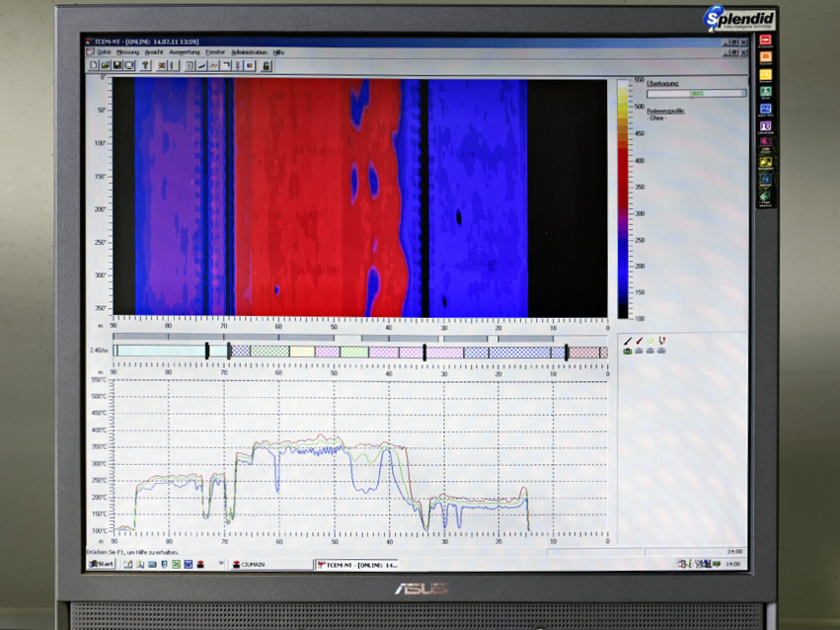The height and width of the screenshot is (630, 840).
Task: Click the green camera snapshot icon
Action: [628, 350]
